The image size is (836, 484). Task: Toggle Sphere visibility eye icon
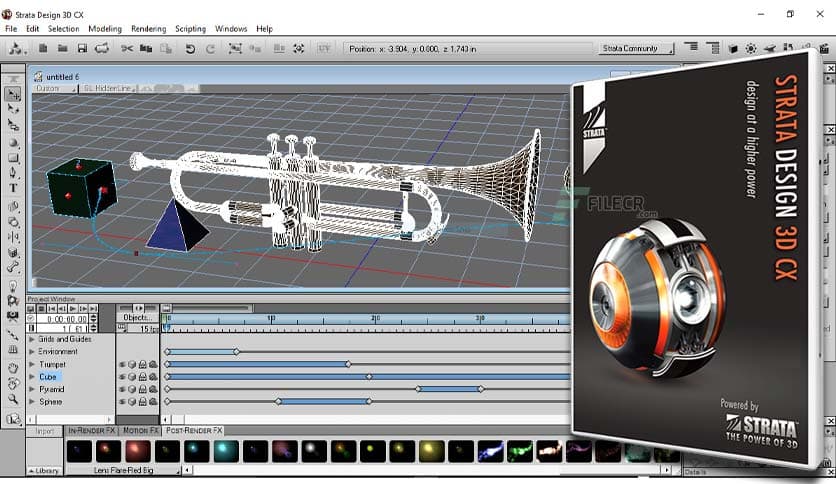(122, 402)
